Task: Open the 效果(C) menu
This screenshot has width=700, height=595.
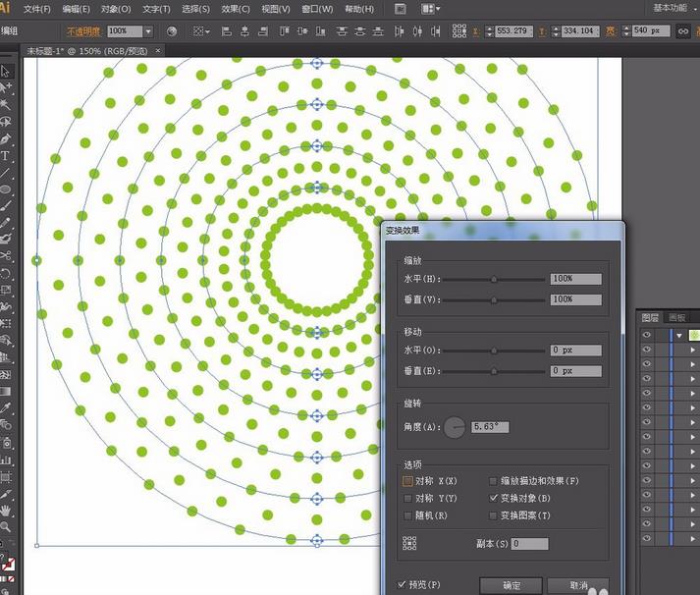Action: [x=236, y=9]
